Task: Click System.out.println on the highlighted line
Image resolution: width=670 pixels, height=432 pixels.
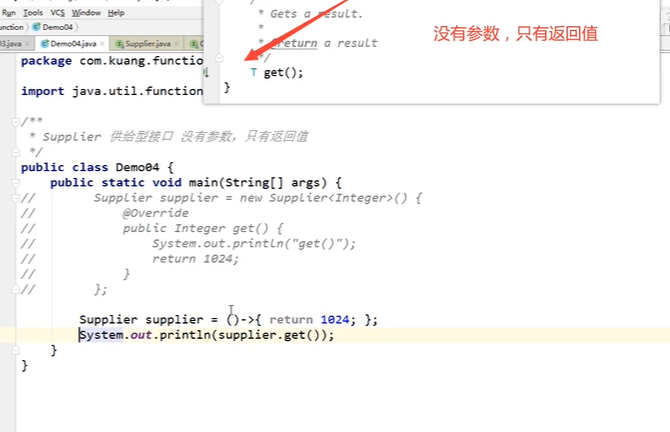Action: point(145,335)
